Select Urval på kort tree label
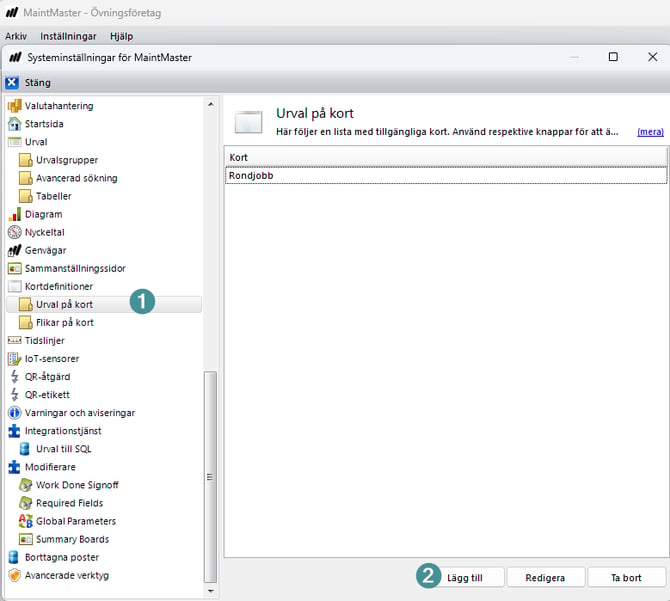 (65, 305)
